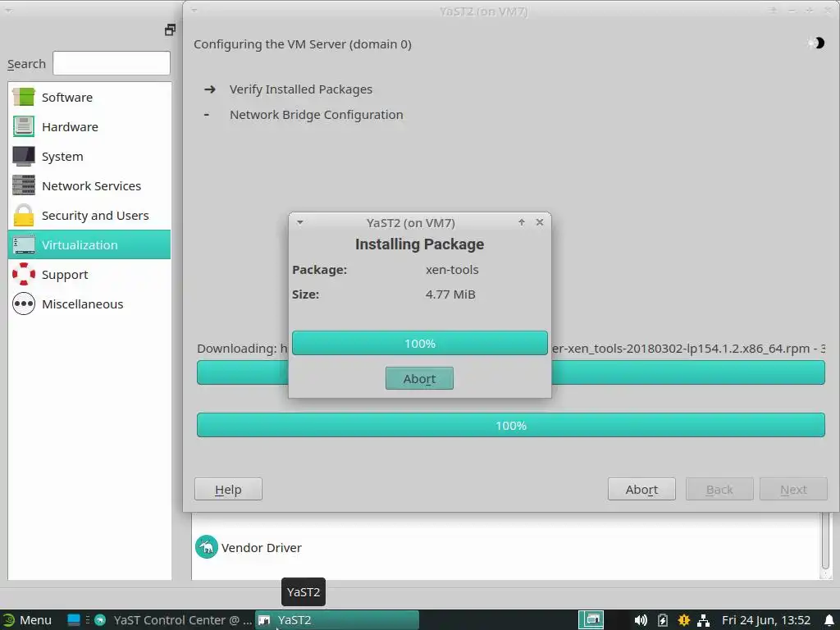Select the System category
The image size is (840, 630).
(89, 156)
